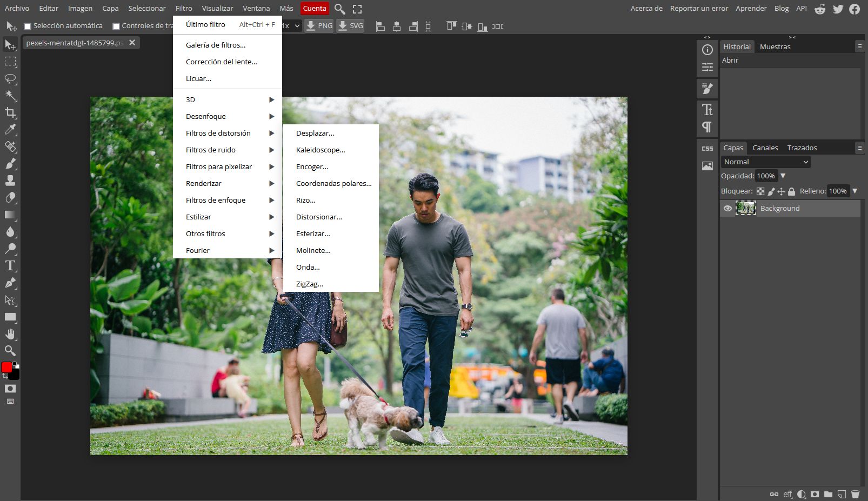Select the Magic Wand tool
The image size is (868, 501).
[x=10, y=96]
